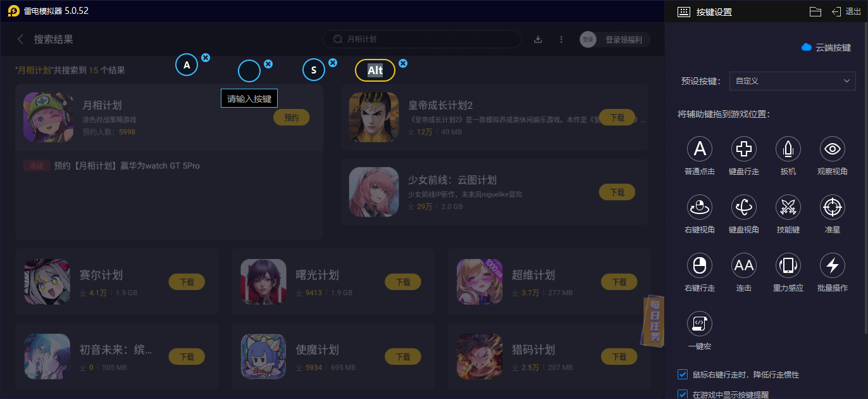Open 云端按键 cloud keymaps
The width and height of the screenshot is (868, 399).
click(826, 47)
